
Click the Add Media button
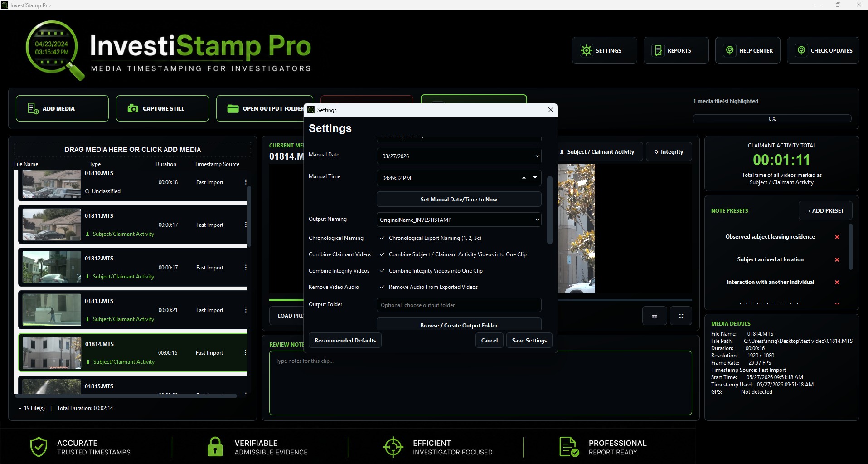click(x=62, y=108)
